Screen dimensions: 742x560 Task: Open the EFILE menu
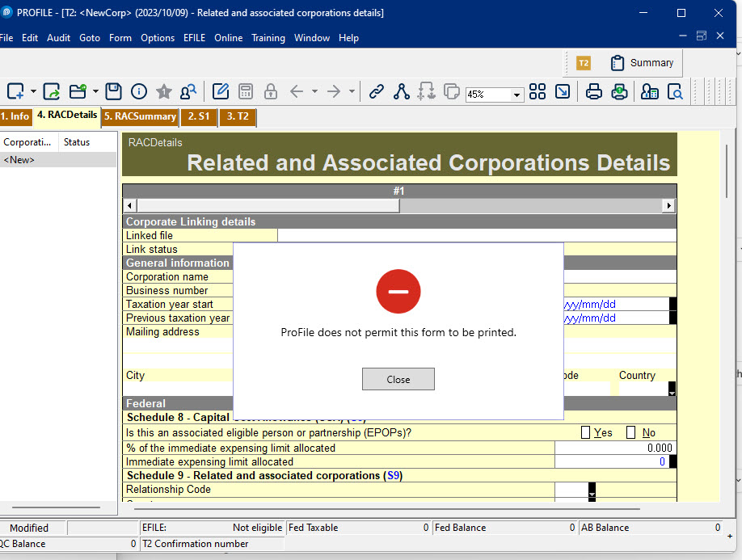coord(195,38)
